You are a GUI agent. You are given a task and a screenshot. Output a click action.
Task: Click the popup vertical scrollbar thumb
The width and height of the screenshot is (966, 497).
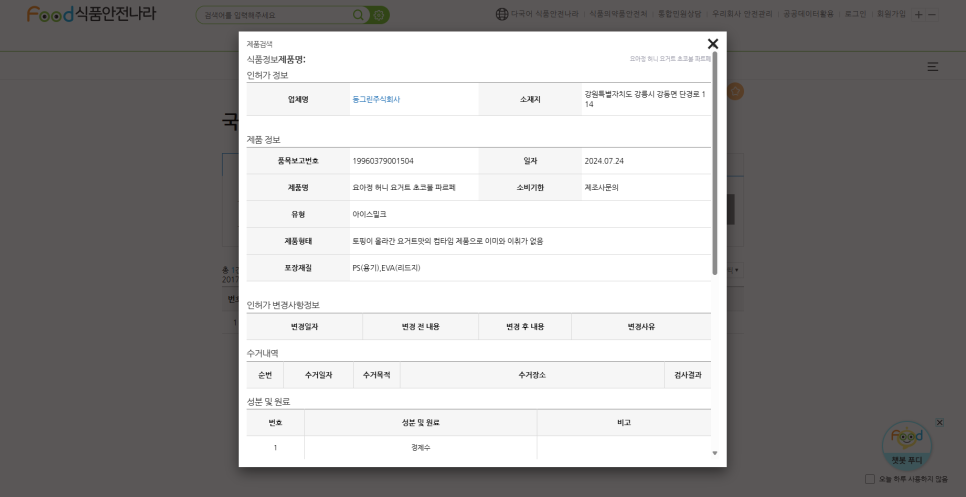click(715, 163)
